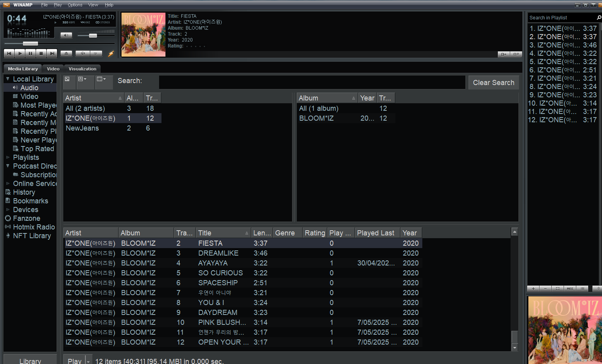Select the SPACESHIP track row

point(243,283)
